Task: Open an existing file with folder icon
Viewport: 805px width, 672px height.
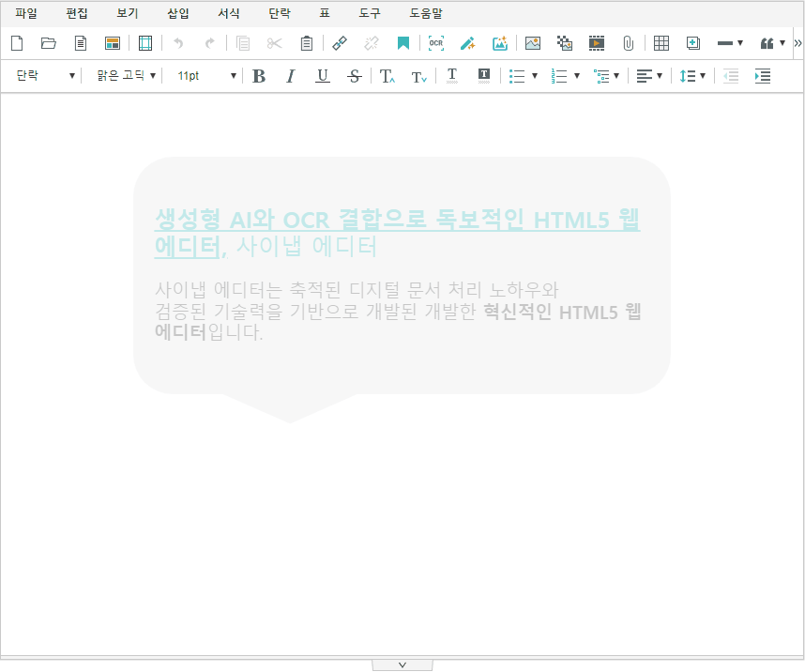Action: pos(49,43)
